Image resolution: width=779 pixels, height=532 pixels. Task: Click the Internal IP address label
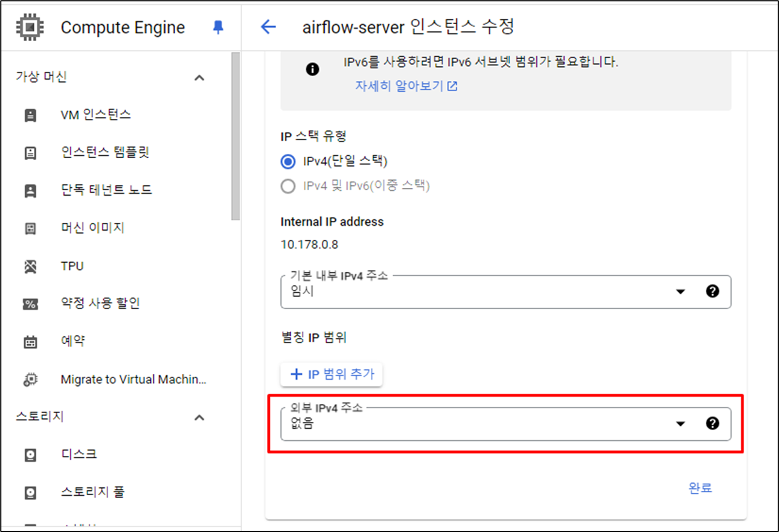[332, 222]
